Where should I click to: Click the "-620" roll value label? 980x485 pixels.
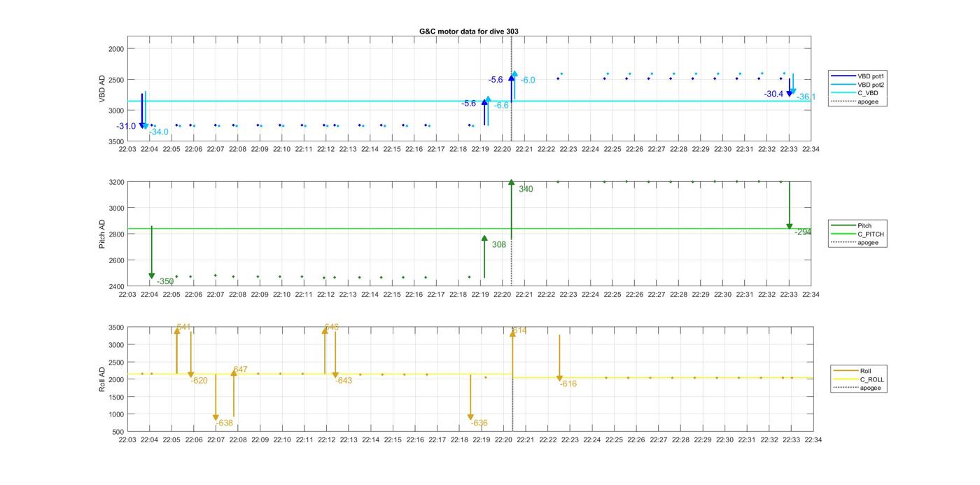(x=199, y=381)
